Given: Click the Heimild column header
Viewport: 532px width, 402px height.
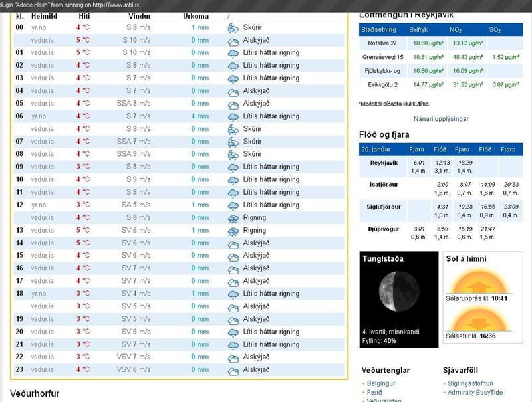Looking at the screenshot, I should (44, 16).
